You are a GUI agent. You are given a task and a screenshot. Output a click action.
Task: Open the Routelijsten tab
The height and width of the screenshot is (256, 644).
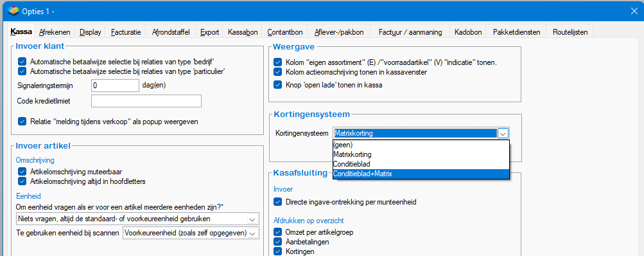570,32
